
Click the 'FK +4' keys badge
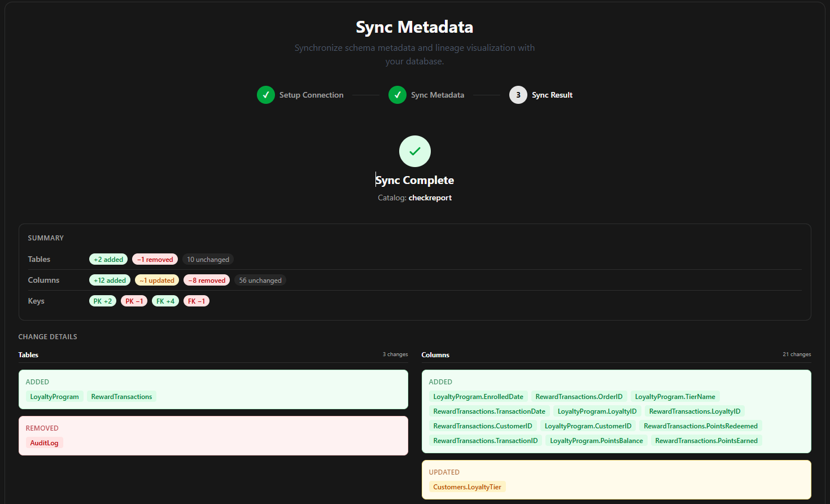pos(165,301)
